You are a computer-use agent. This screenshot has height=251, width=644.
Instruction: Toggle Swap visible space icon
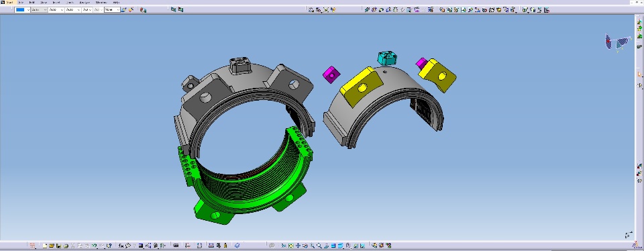pos(363,246)
